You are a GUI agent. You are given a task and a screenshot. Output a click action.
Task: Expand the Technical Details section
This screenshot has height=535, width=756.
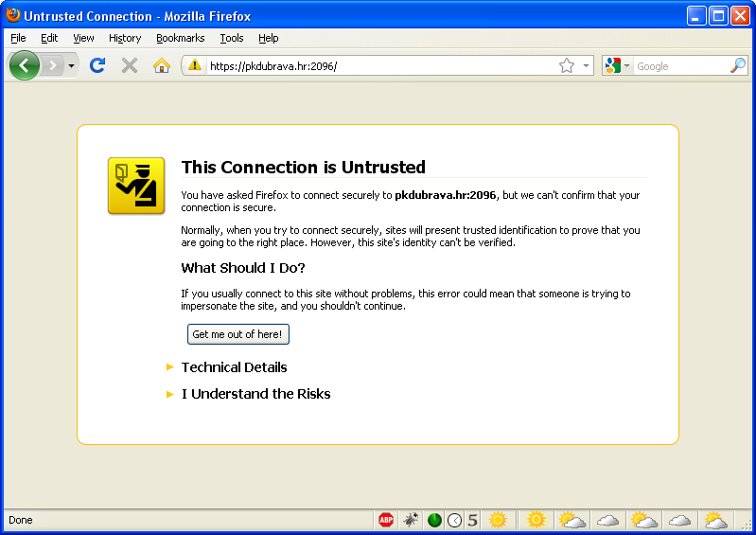(x=234, y=367)
